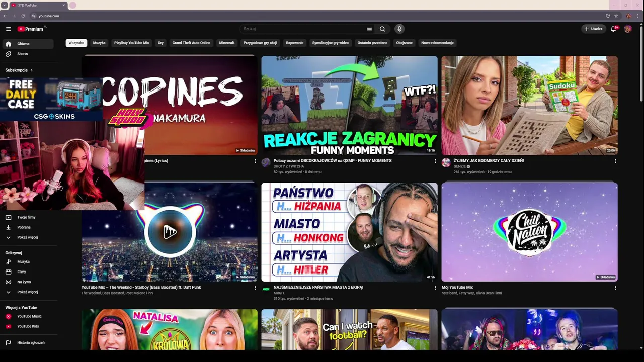Image resolution: width=644 pixels, height=362 pixels.
Task: Open Can I watch football thumbnail
Action: pos(349,330)
